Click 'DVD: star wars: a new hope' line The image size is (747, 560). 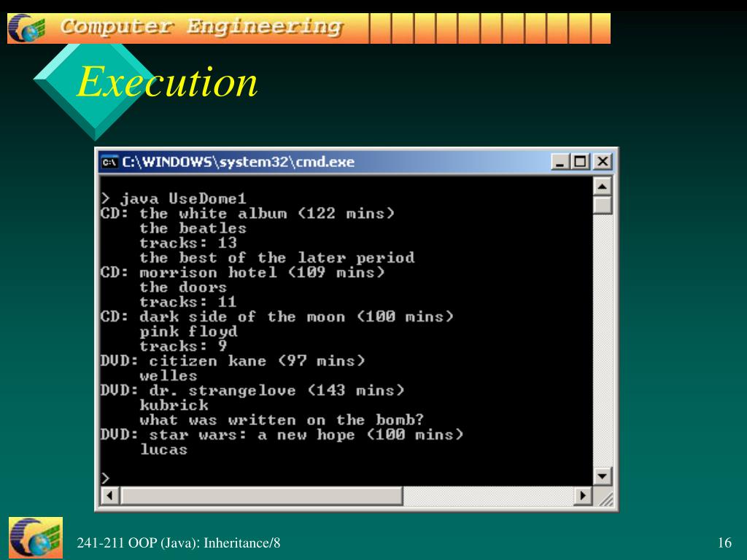[x=282, y=435]
